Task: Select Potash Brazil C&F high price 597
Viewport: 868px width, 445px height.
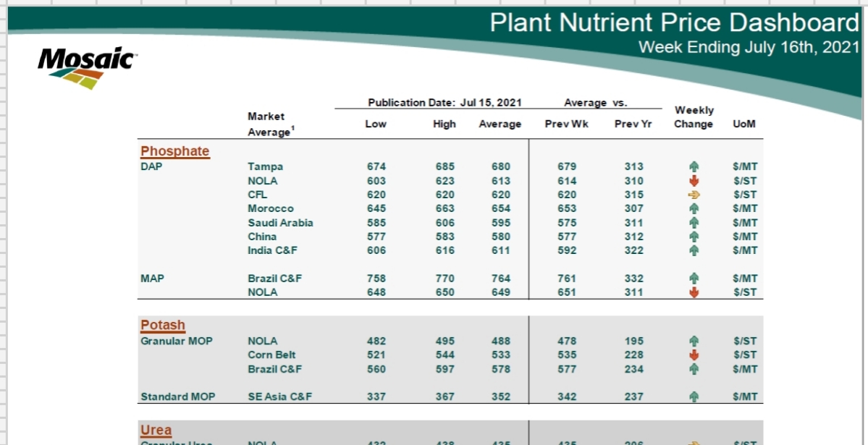Action: (444, 369)
